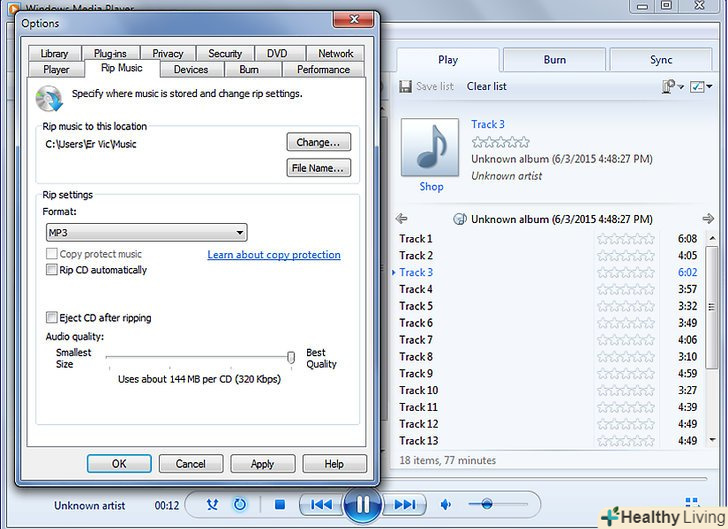Click the CD icon beside Unknown album
This screenshot has height=529, width=728.
point(460,219)
